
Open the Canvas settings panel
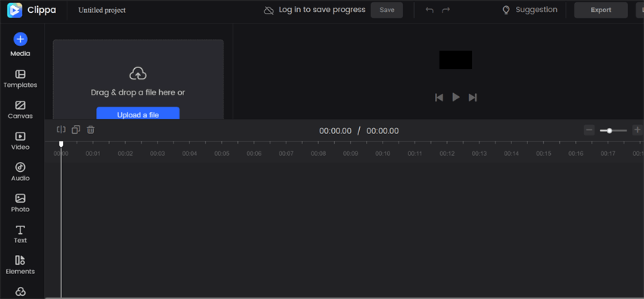tap(20, 110)
